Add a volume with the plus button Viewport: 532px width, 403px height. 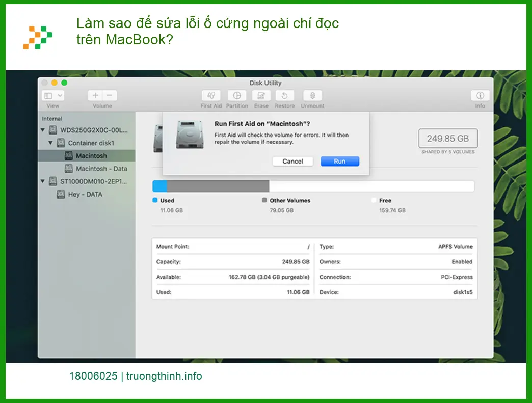click(x=95, y=96)
